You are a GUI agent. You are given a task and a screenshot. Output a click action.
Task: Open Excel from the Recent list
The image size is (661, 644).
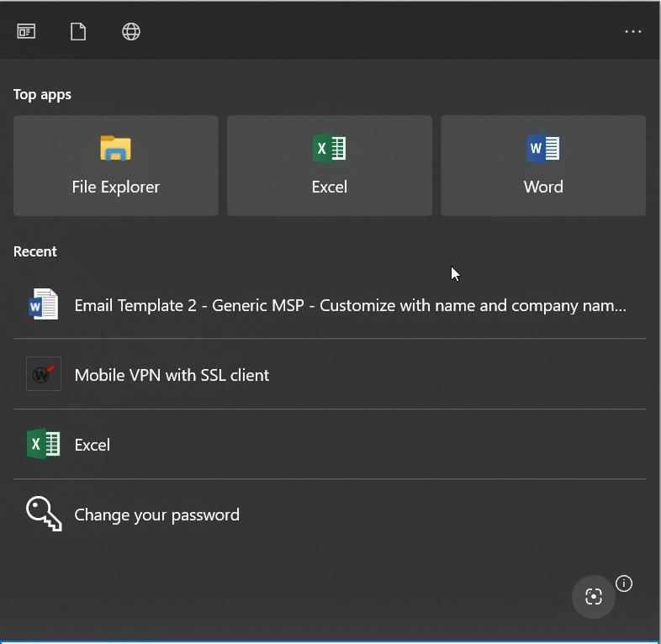click(329, 444)
